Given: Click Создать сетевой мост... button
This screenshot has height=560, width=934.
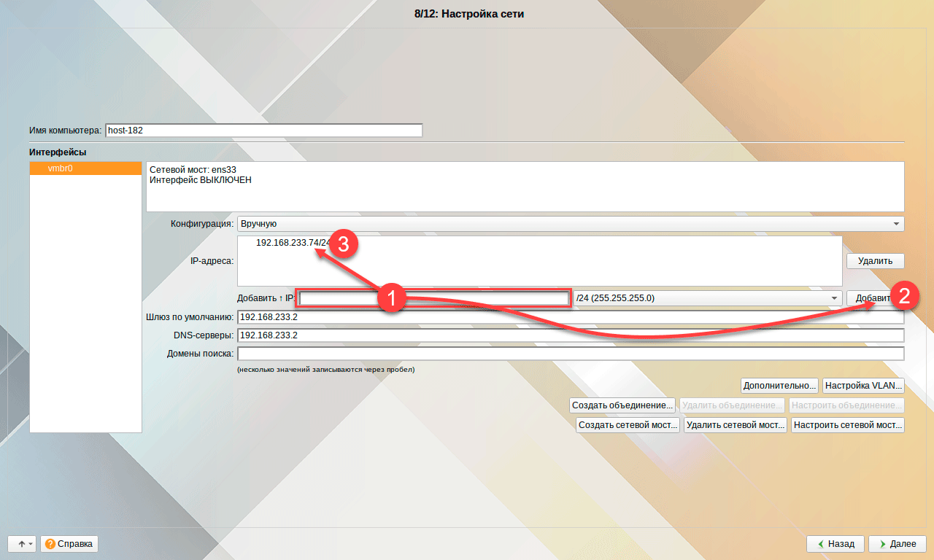Looking at the screenshot, I should pos(628,425).
